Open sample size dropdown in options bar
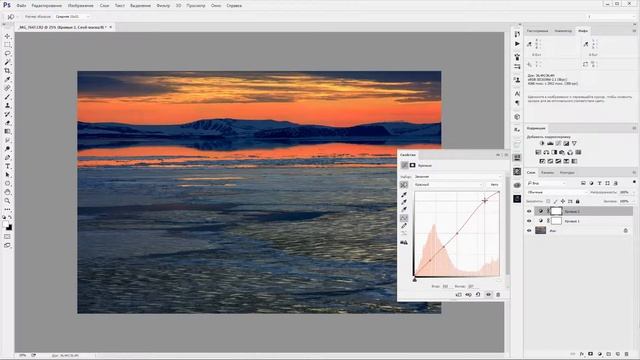Image resolution: width=640 pixels, height=360 pixels. (72, 17)
